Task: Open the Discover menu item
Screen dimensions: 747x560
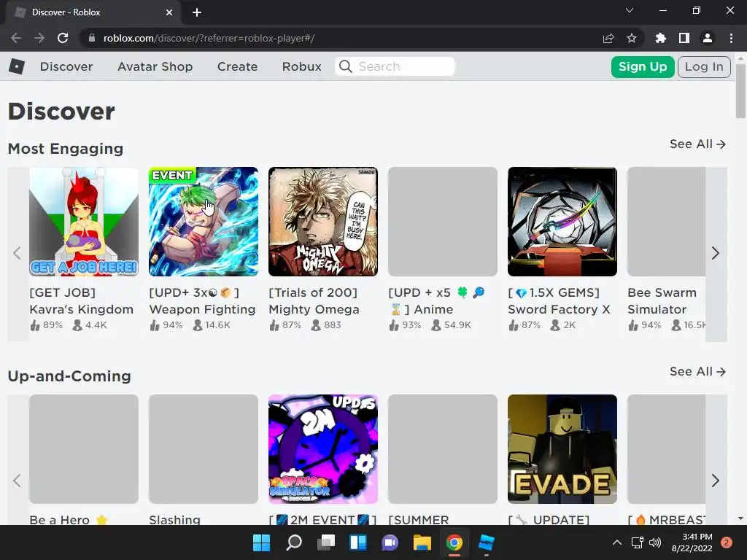Action: [x=66, y=66]
